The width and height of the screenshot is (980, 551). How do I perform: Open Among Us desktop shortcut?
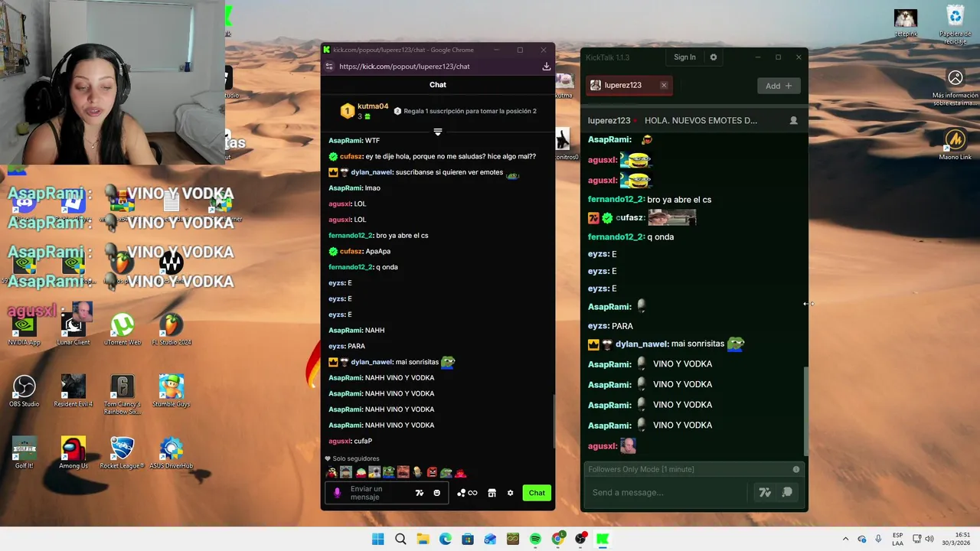(x=73, y=453)
